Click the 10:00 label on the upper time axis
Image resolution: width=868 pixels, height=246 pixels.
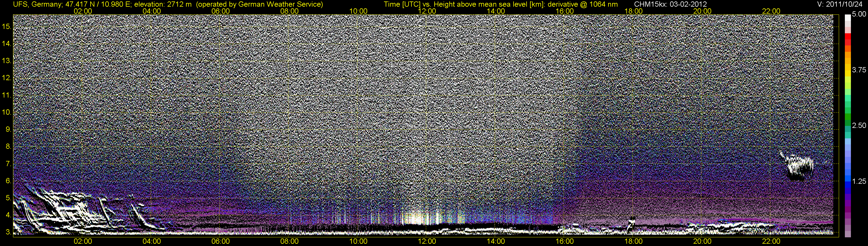[358, 11]
